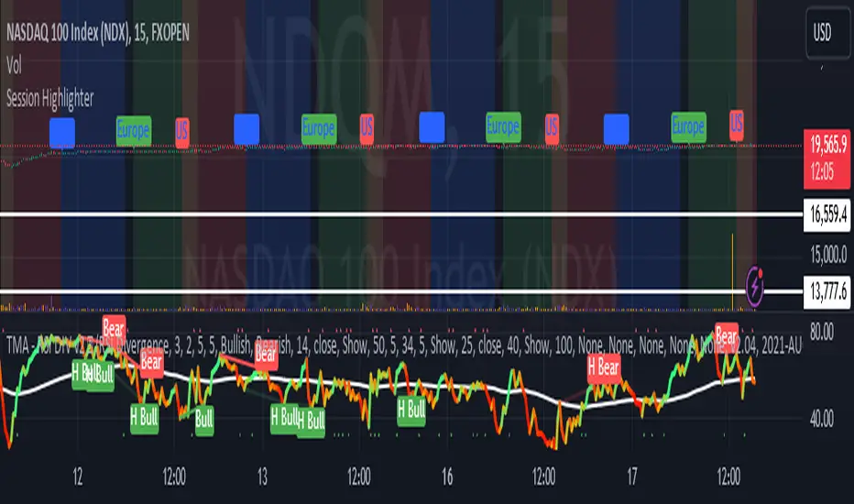
Task: Click the TMA RSI Divergence indicator legend
Action: coord(403,346)
